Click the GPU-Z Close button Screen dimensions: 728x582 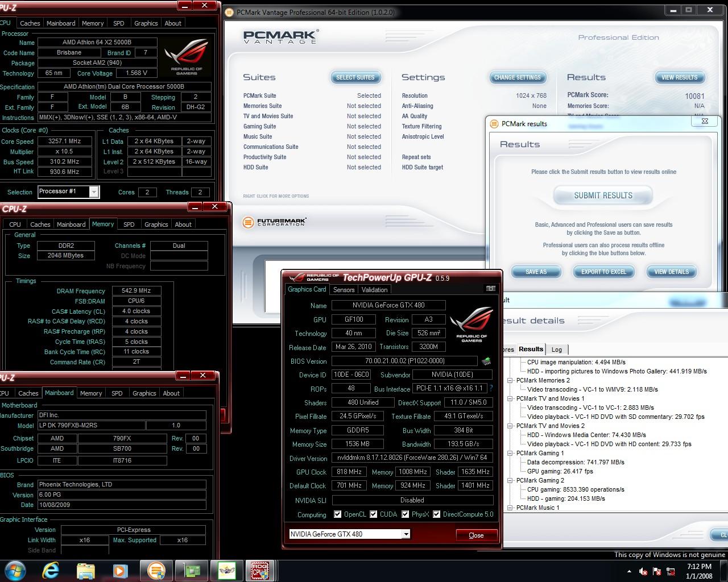pyautogui.click(x=477, y=535)
